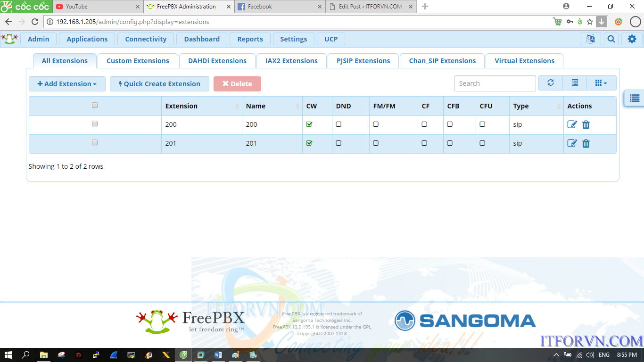
Task: Click the table refresh icon
Action: [550, 83]
